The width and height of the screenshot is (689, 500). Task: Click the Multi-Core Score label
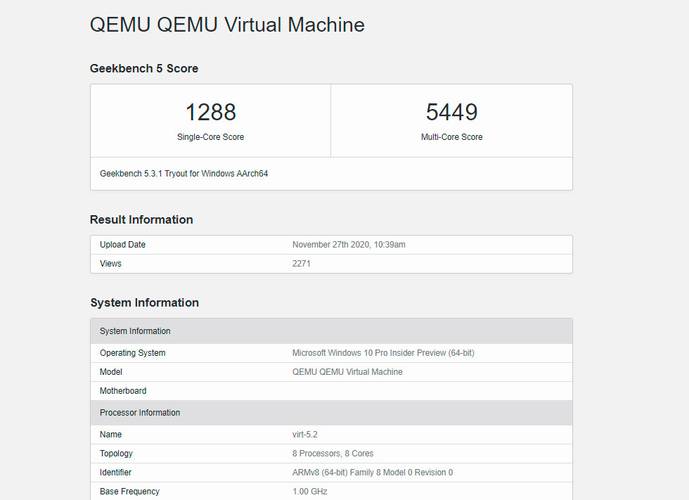(x=452, y=137)
